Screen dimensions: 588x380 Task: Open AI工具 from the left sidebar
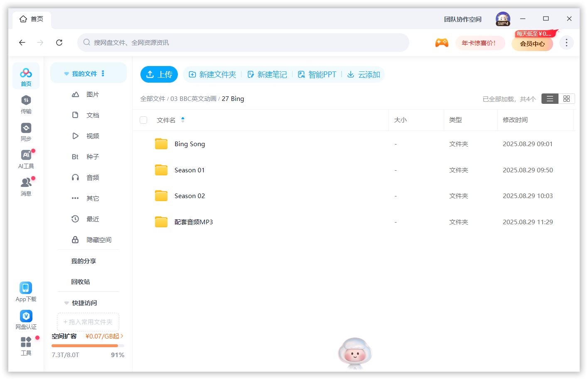point(26,159)
